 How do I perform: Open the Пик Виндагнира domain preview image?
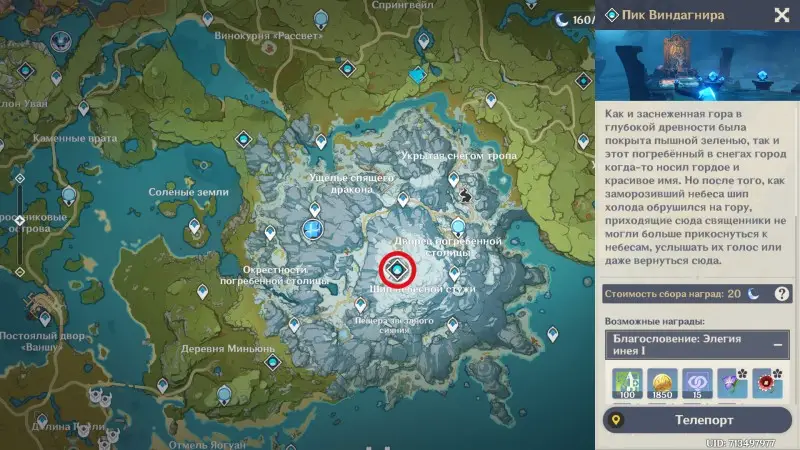pos(697,65)
